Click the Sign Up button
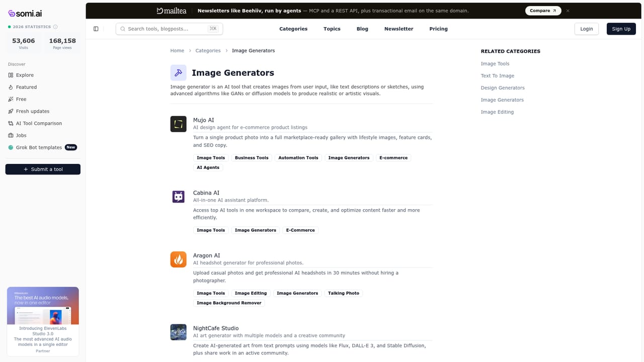Viewport: 644px width, 362px height. tap(621, 29)
